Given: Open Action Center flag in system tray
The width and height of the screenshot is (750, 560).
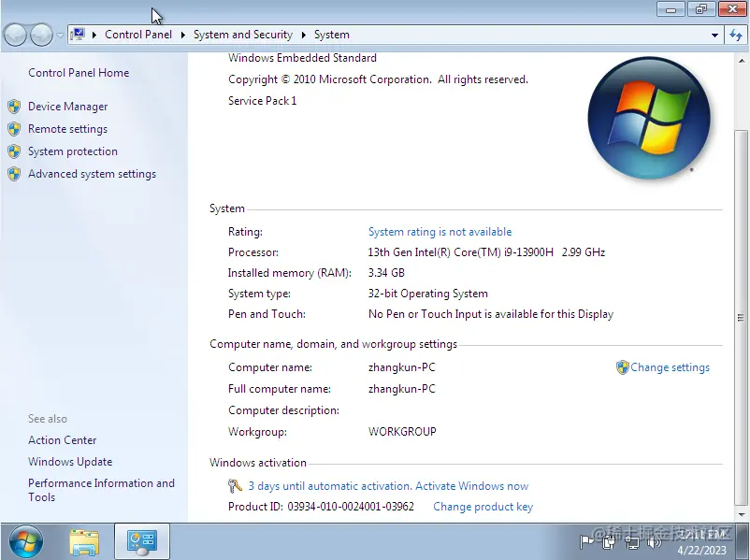Looking at the screenshot, I should (585, 541).
